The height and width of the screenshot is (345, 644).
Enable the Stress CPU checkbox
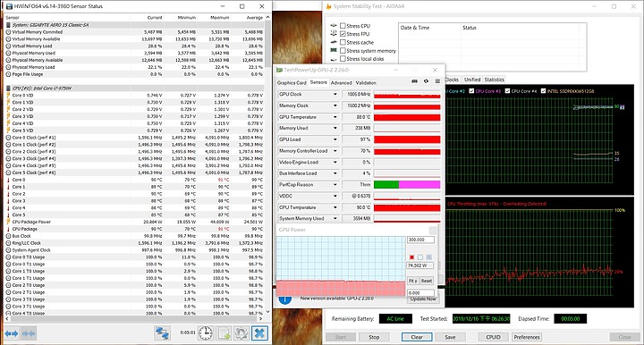pyautogui.click(x=343, y=26)
